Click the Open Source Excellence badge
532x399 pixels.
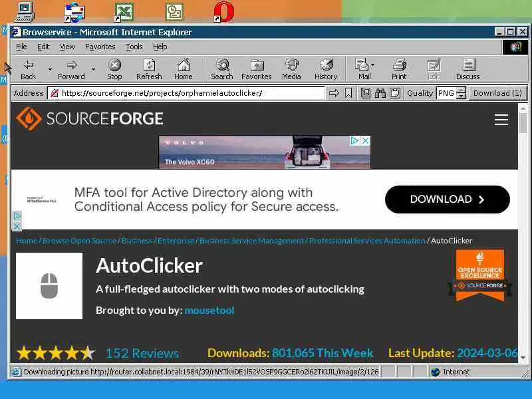pyautogui.click(x=479, y=275)
